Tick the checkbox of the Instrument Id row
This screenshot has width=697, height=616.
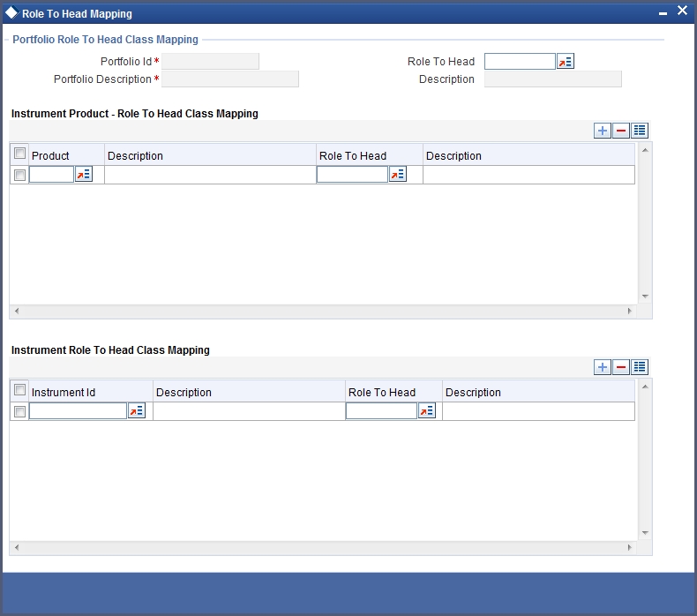[x=19, y=412]
